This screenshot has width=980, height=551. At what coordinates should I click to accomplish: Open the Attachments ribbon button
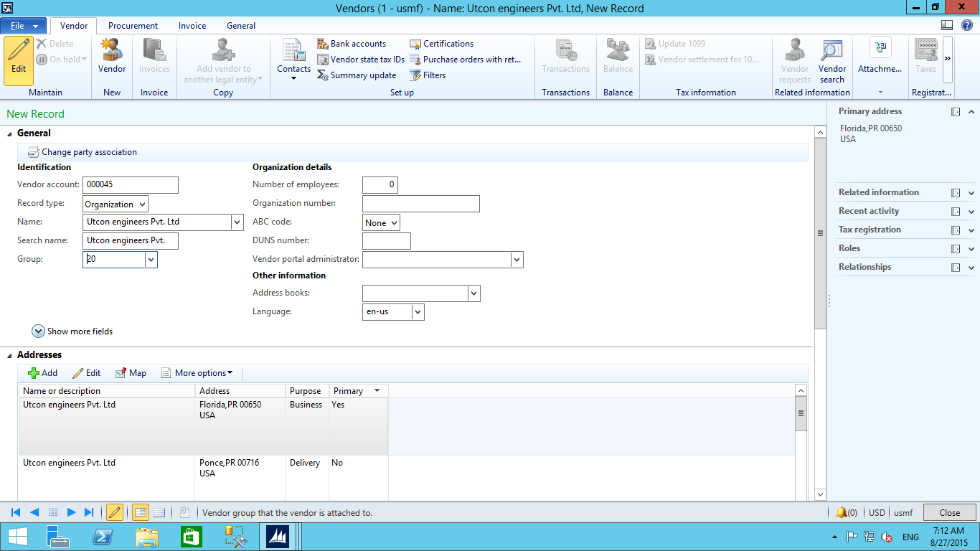pos(880,56)
